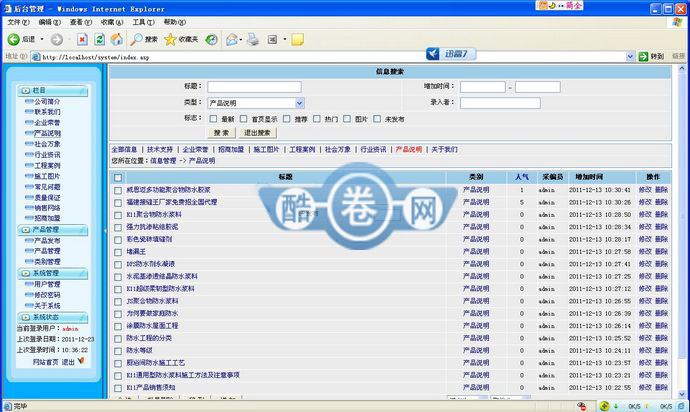Collapse the 产品管理 sidebar section header
Screen dimensions: 690x412
tap(52, 230)
